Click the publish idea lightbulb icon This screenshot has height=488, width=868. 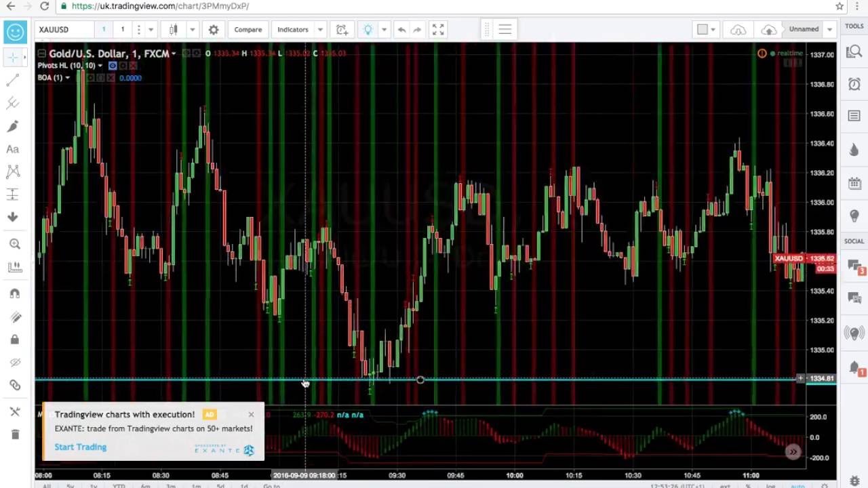368,30
